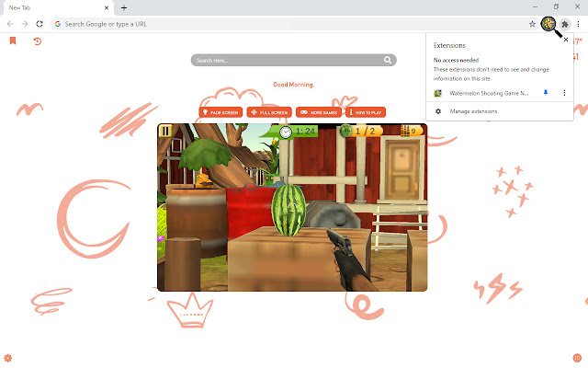Focus the Chrome address bar
Viewport: 588px width, 368px height.
292,24
